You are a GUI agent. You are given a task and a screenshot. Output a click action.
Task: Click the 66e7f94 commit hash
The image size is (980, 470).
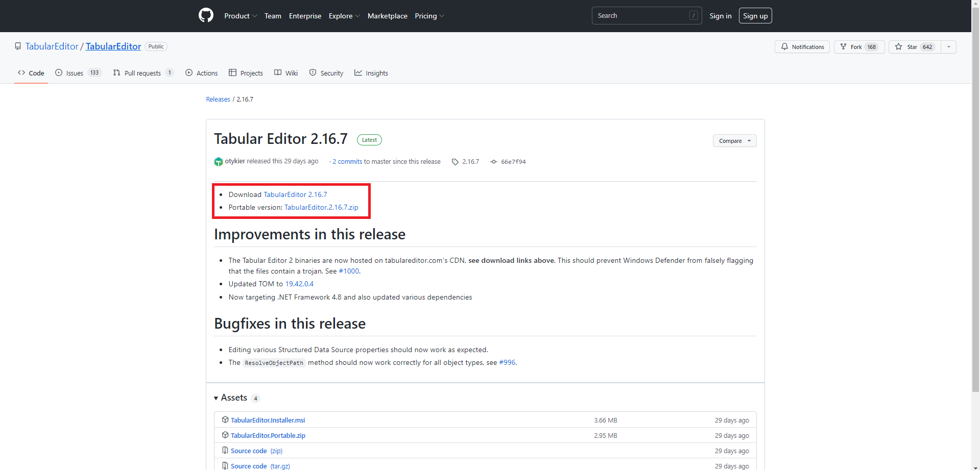point(513,162)
